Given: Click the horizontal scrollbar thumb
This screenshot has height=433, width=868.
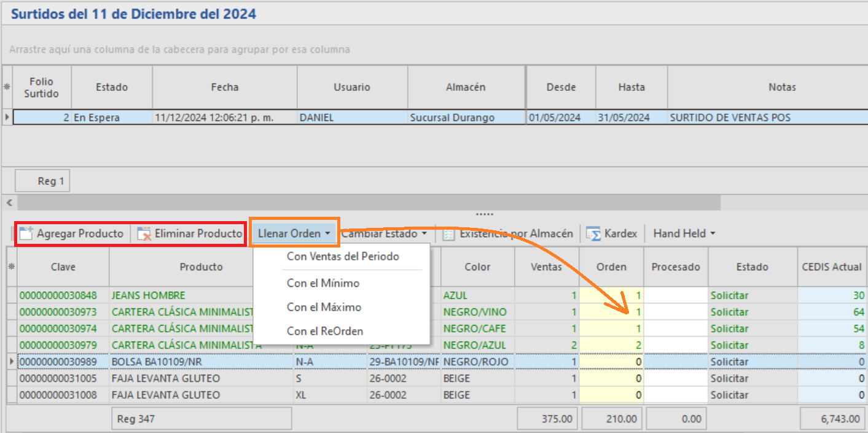Looking at the screenshot, I should [369, 203].
